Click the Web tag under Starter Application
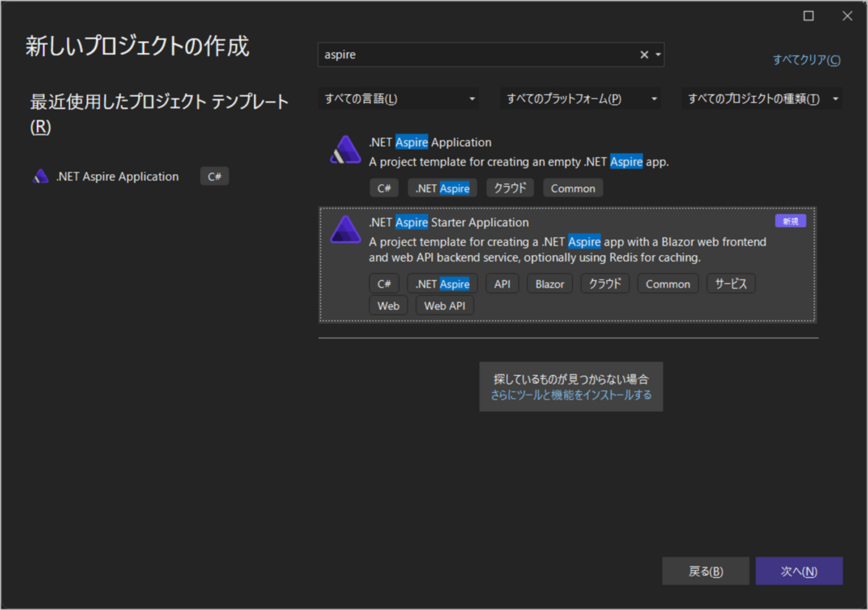 tap(388, 306)
